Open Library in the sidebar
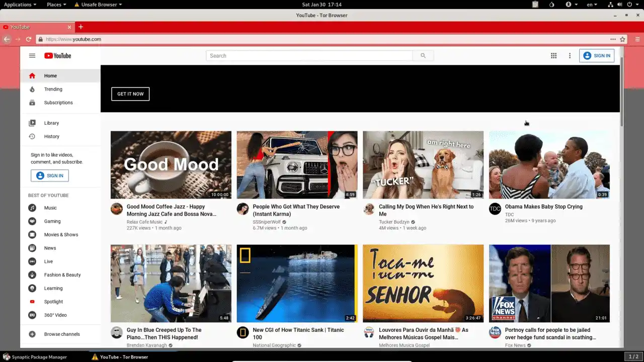Image resolution: width=644 pixels, height=362 pixels. click(60, 123)
